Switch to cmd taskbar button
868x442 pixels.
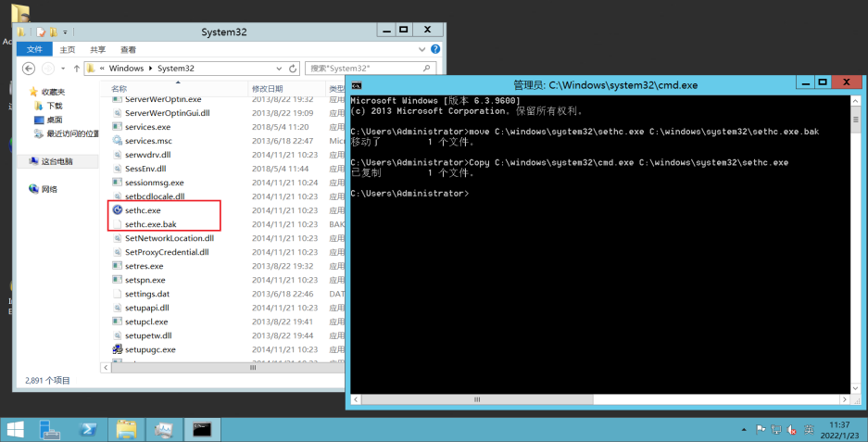pyautogui.click(x=202, y=429)
